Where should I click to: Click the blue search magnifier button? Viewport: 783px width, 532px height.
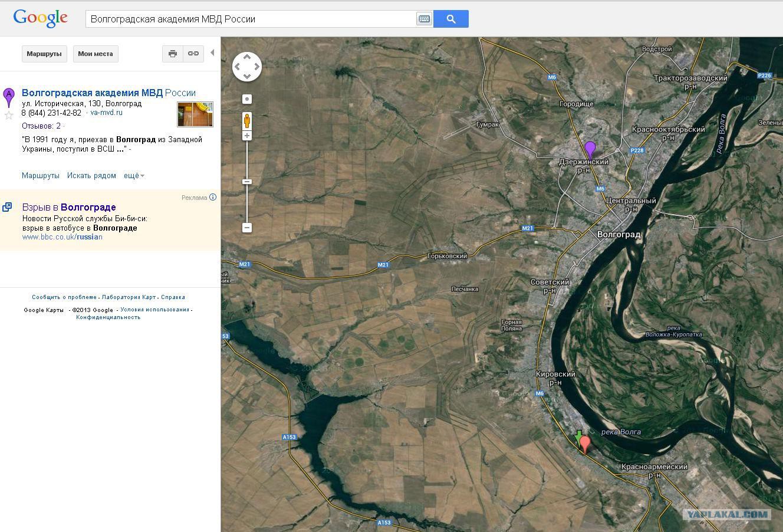pyautogui.click(x=451, y=19)
